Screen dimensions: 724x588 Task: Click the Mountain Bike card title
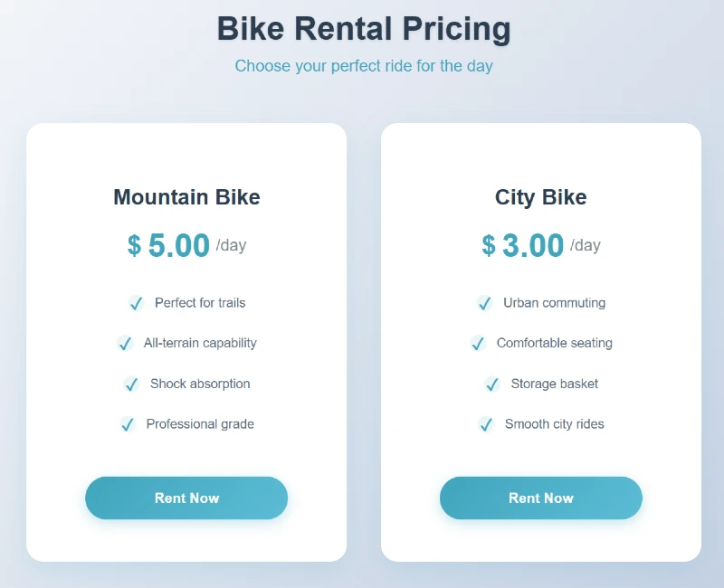(x=186, y=197)
